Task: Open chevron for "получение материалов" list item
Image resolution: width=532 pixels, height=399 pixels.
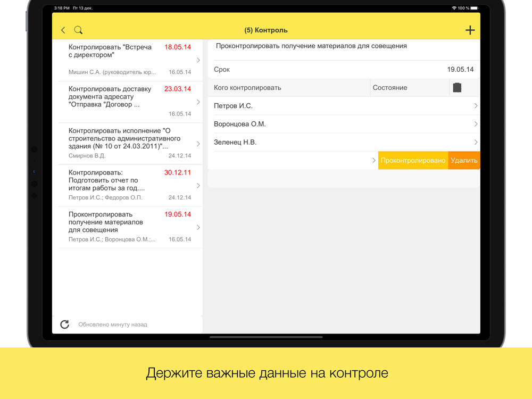Action: pos(198,227)
